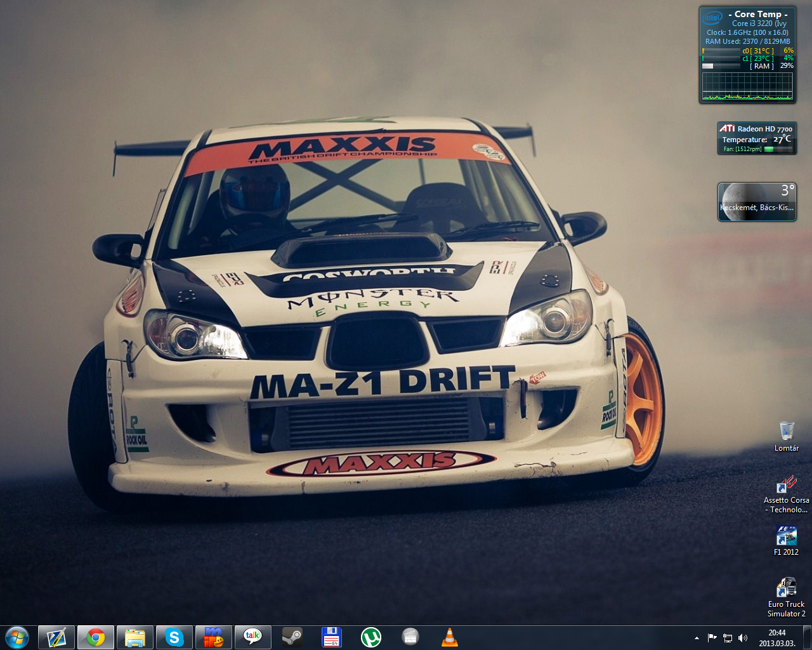
Task: Open the clock showing 20:44
Action: [777, 638]
